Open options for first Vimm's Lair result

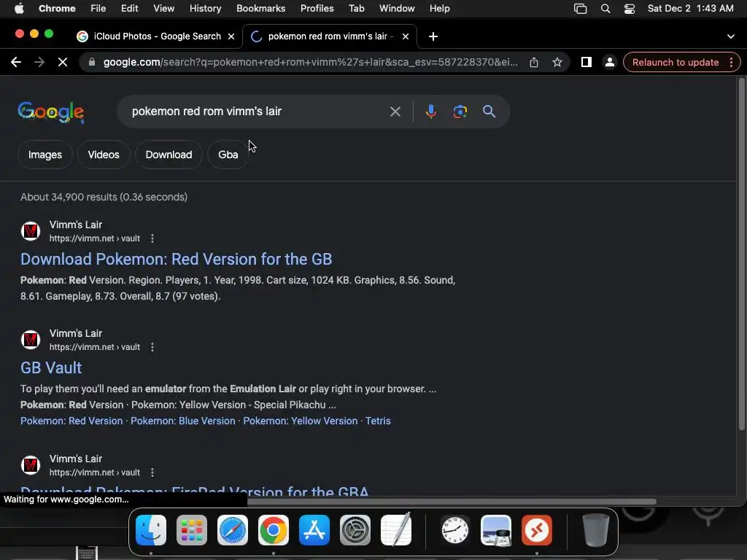[152, 238]
